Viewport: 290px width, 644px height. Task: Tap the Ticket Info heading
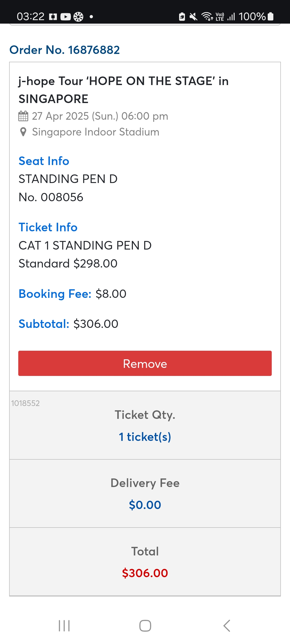[48, 227]
